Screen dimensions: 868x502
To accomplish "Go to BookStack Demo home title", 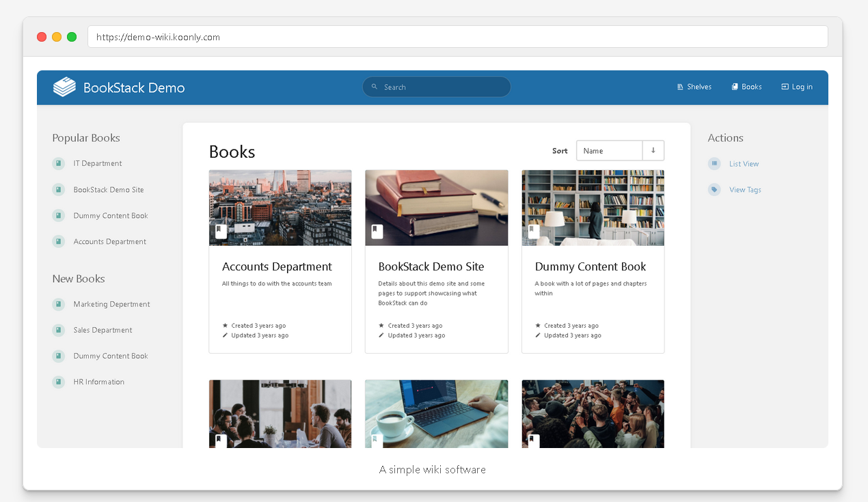I will 134,87.
